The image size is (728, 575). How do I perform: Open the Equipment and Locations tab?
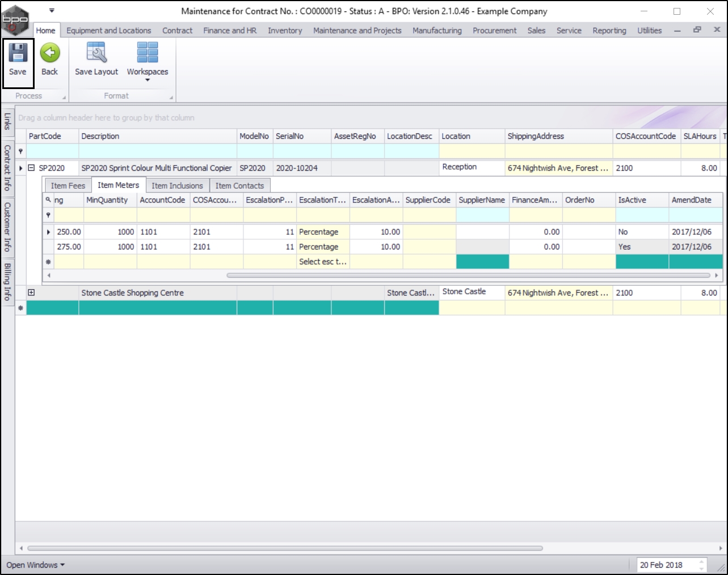click(x=109, y=31)
